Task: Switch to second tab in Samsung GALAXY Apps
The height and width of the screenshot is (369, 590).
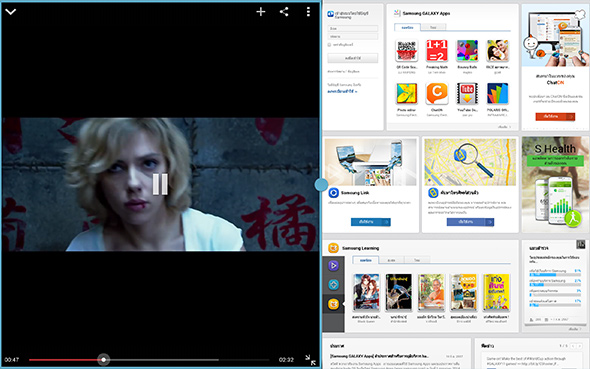Action: pos(433,27)
